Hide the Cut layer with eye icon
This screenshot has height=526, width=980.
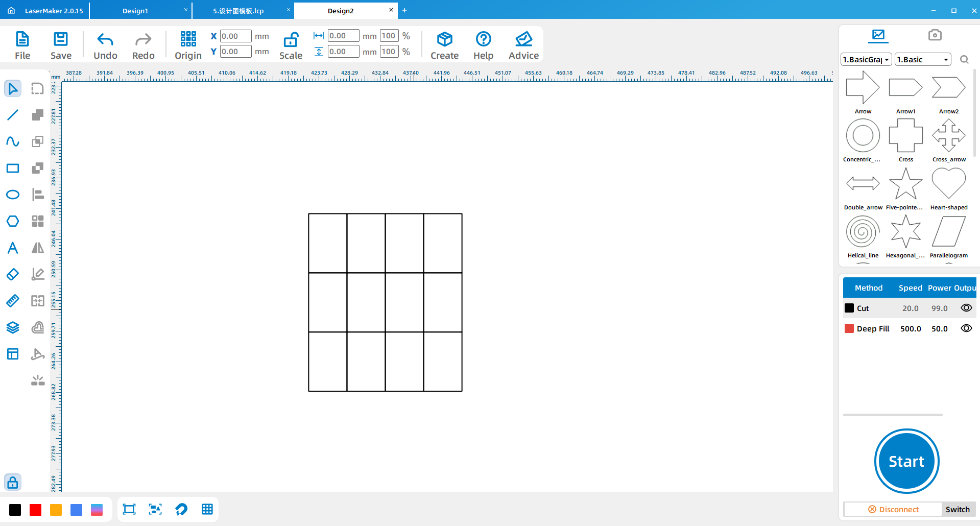pyautogui.click(x=966, y=308)
